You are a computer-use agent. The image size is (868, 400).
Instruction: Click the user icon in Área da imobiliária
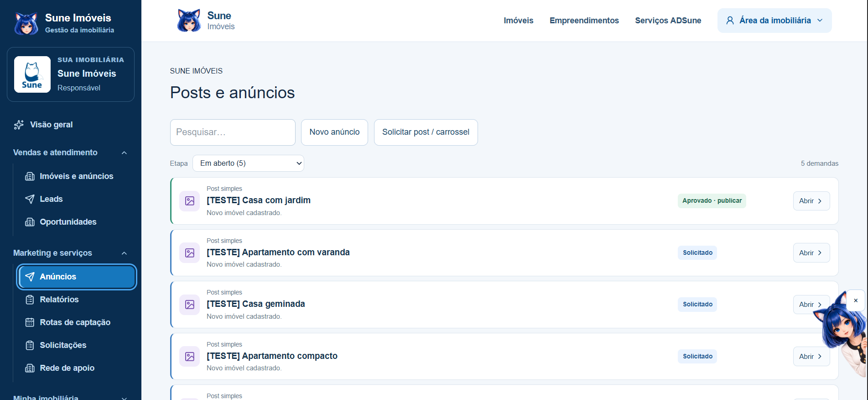click(x=730, y=21)
